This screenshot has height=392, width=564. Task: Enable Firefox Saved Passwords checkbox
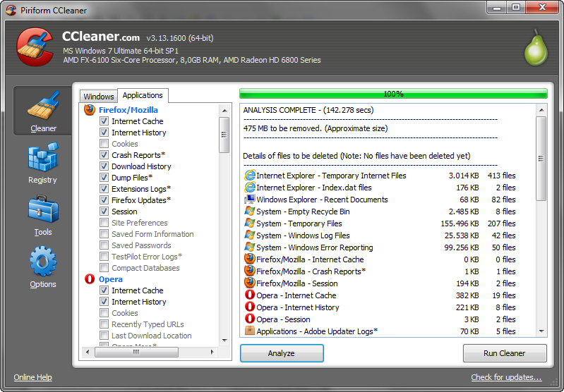(x=104, y=245)
